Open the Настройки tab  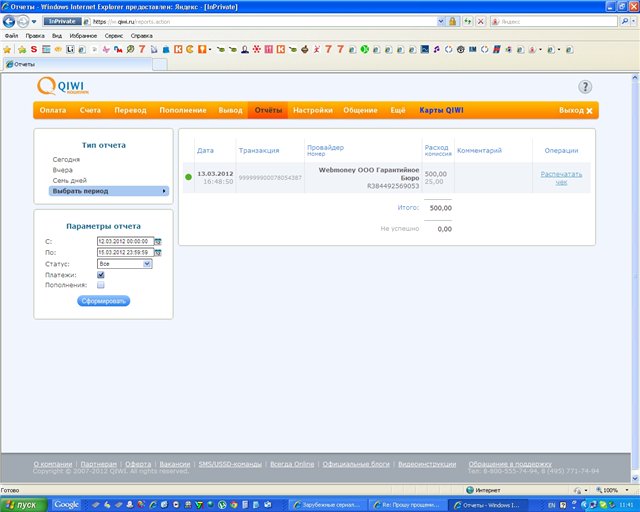[x=312, y=110]
